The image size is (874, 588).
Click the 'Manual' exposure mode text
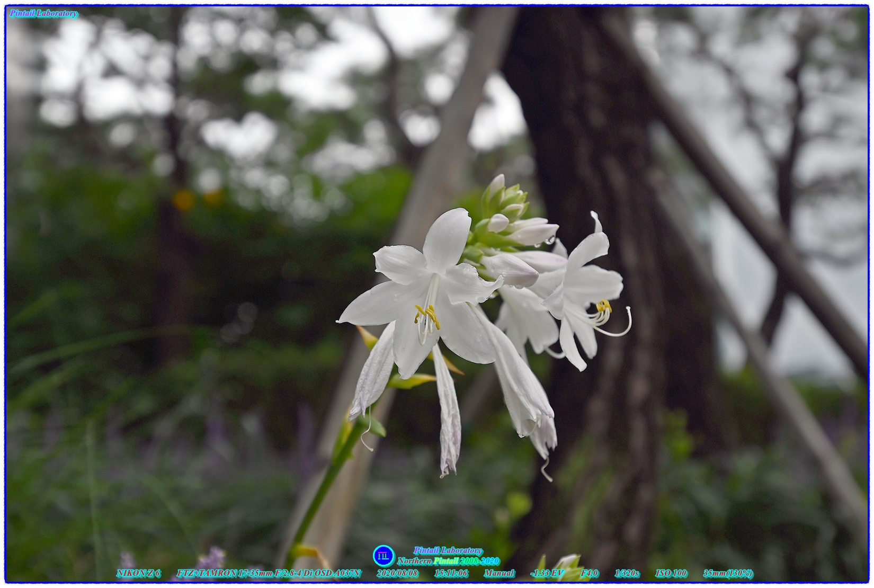[x=498, y=573]
